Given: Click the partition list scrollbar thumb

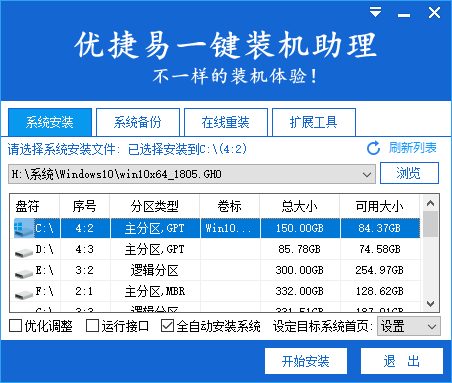Looking at the screenshot, I should click(x=430, y=224).
